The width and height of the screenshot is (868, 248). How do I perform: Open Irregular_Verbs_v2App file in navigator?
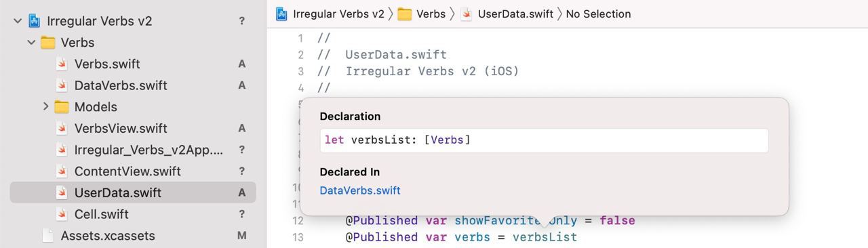149,150
